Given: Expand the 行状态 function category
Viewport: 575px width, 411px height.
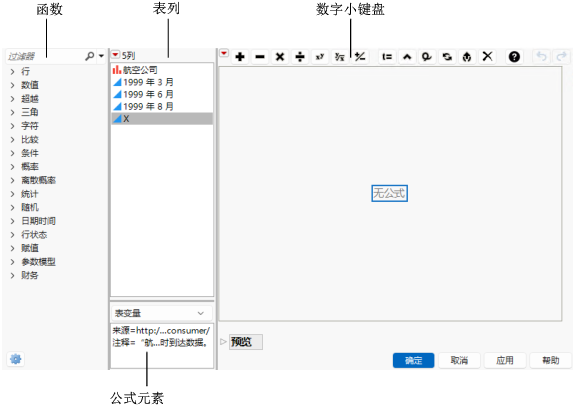Looking at the screenshot, I should 12,235.
